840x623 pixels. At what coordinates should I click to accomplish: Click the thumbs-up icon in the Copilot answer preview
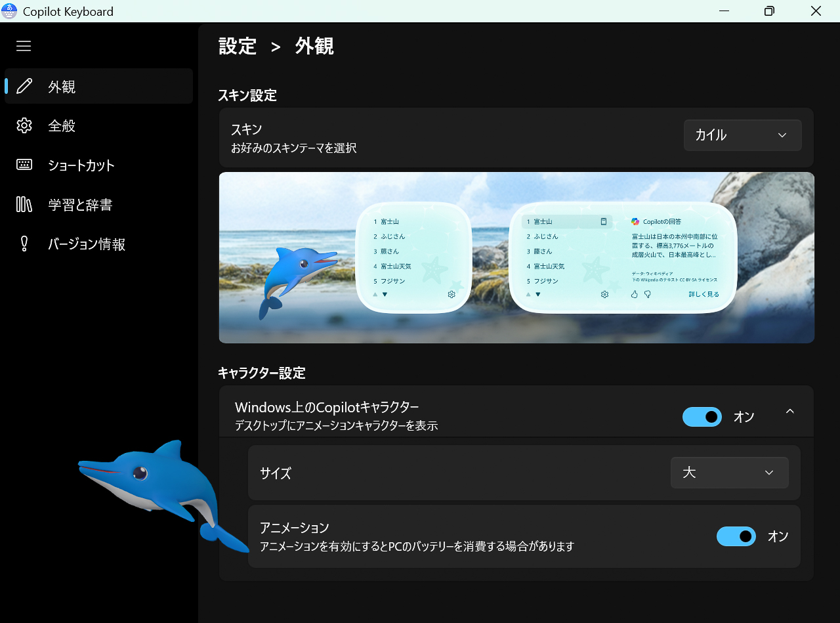[634, 294]
